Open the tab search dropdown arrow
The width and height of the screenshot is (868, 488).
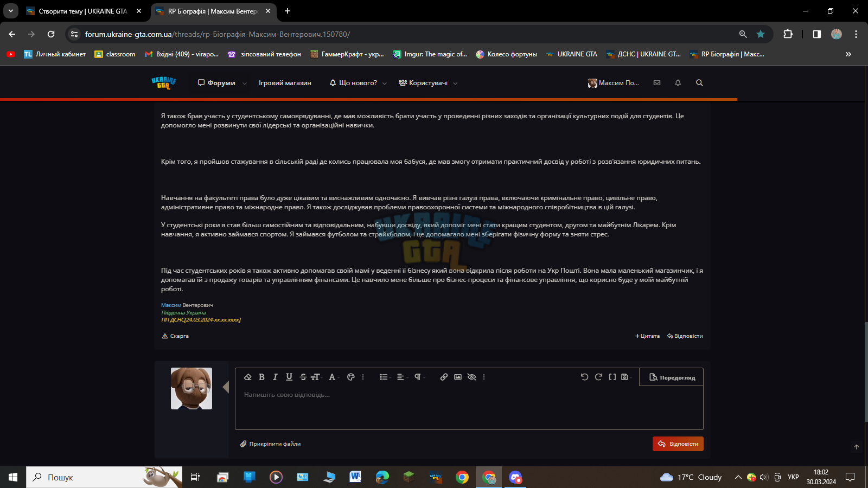click(x=10, y=11)
